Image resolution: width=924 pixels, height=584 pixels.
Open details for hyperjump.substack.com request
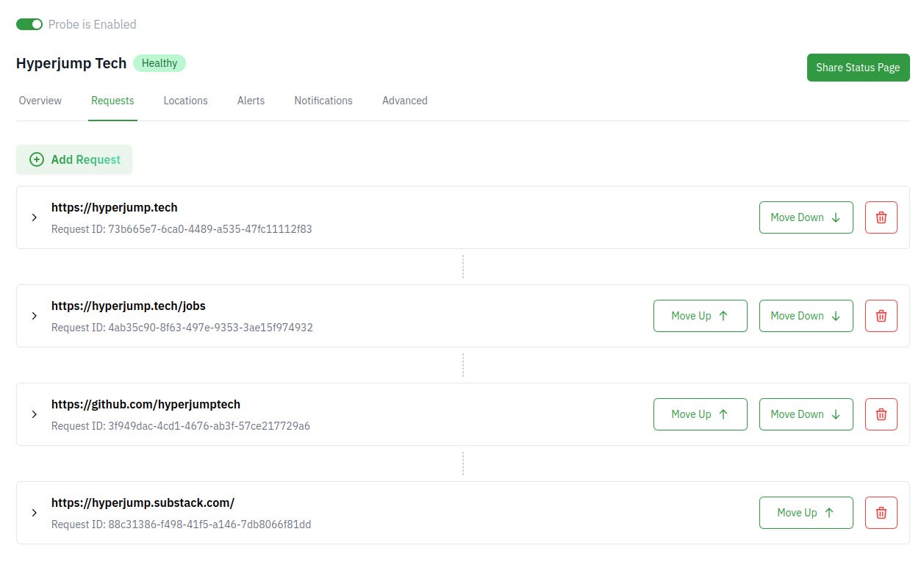(34, 513)
